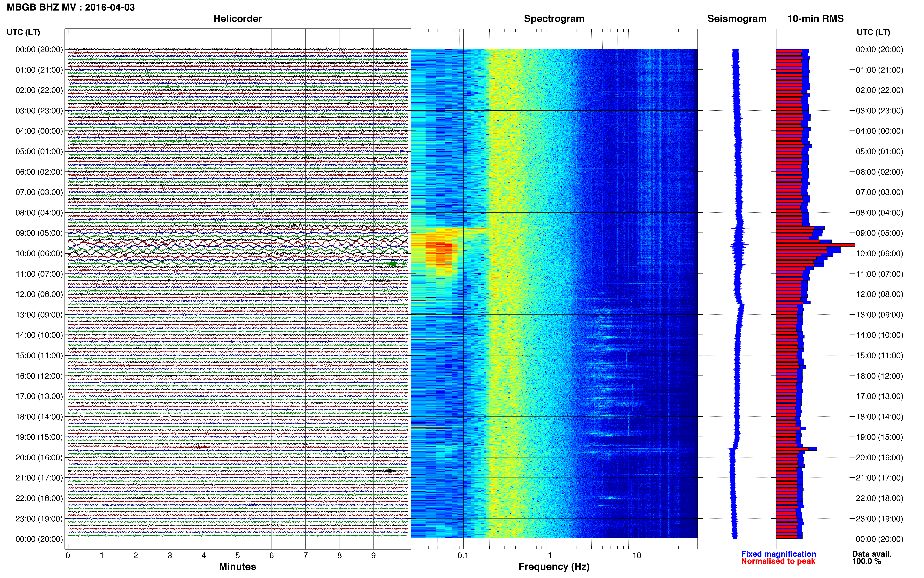Screen dimensions: 924x578
Task: Click the 'Frequency (Hz)' x-axis label
Action: click(x=554, y=566)
